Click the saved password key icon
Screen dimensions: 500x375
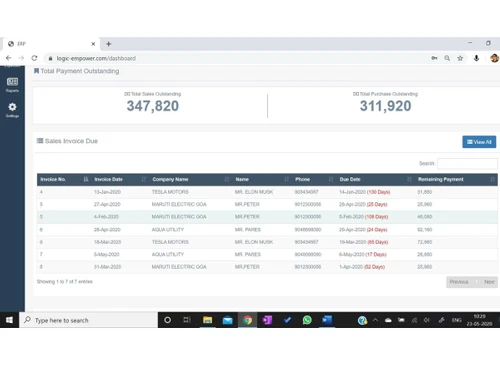pyautogui.click(x=434, y=58)
